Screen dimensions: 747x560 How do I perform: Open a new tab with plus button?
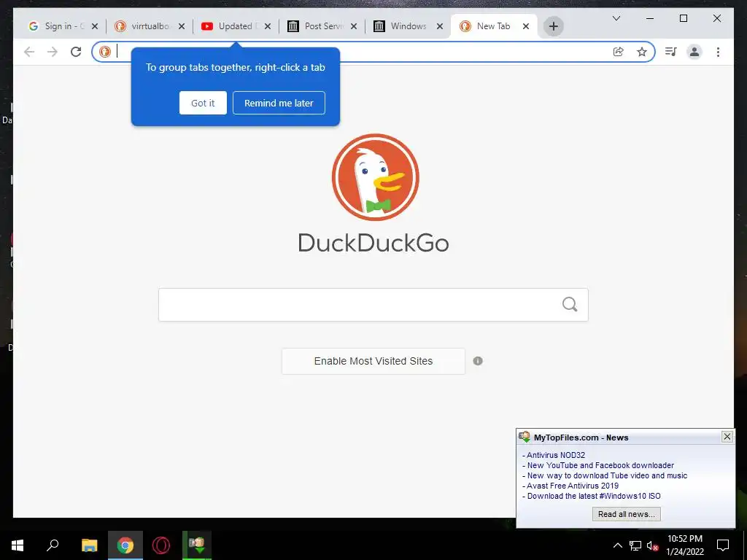point(553,26)
